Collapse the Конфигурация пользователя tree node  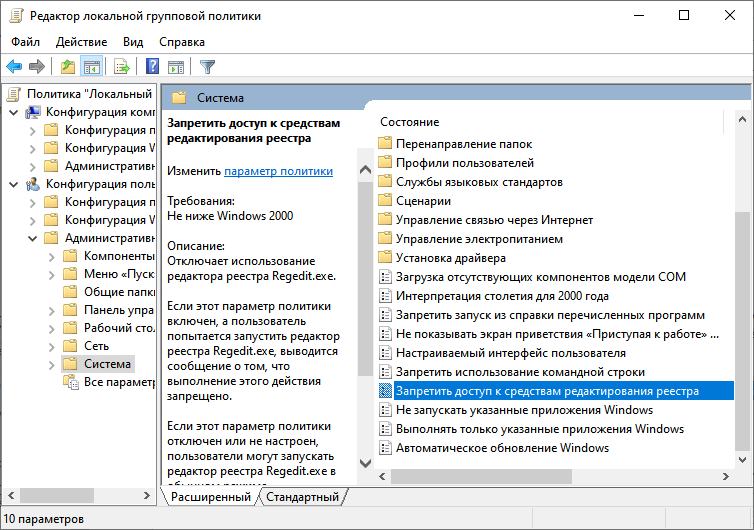click(14, 185)
